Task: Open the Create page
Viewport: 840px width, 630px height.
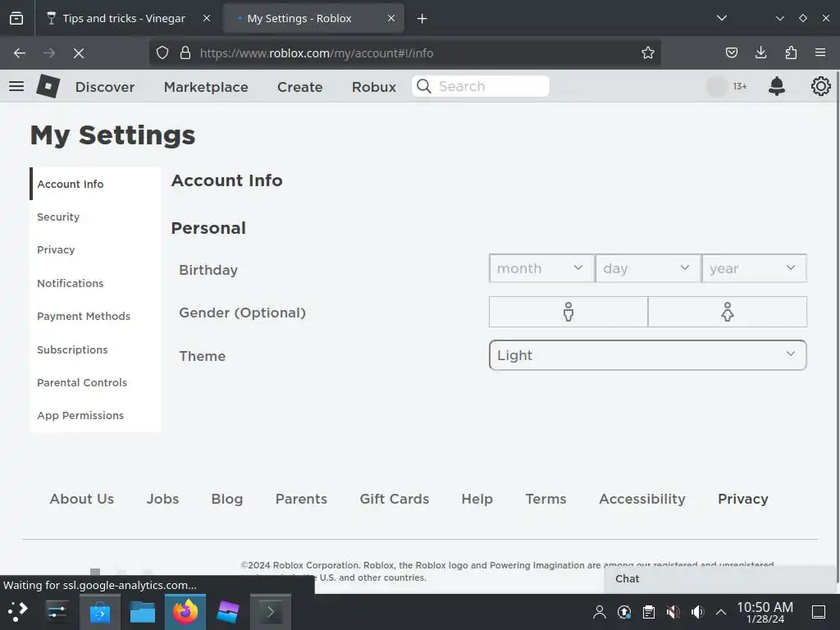Action: click(300, 87)
